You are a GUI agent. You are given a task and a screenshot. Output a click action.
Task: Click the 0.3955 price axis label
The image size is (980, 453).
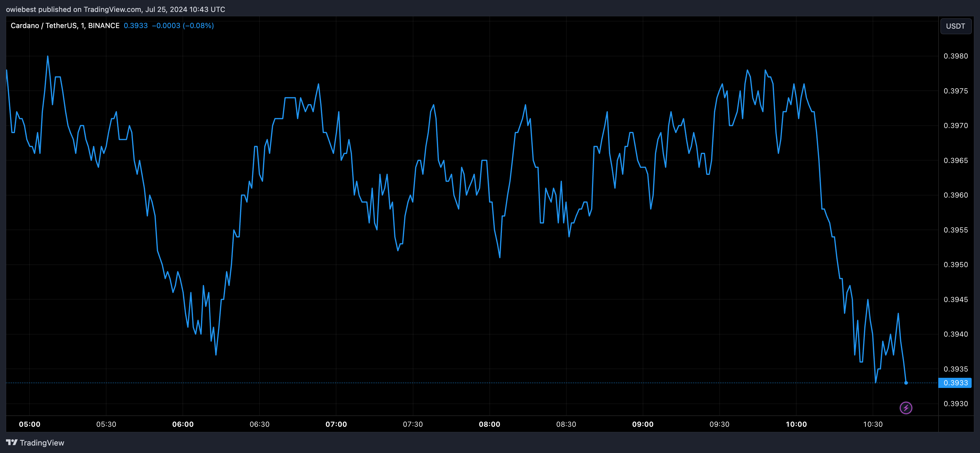pyautogui.click(x=956, y=230)
